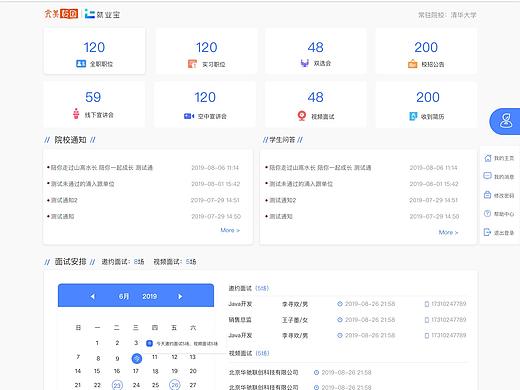Image resolution: width=520 pixels, height=390 pixels.
Task: Go to next month in calendar
Action: pos(180,296)
